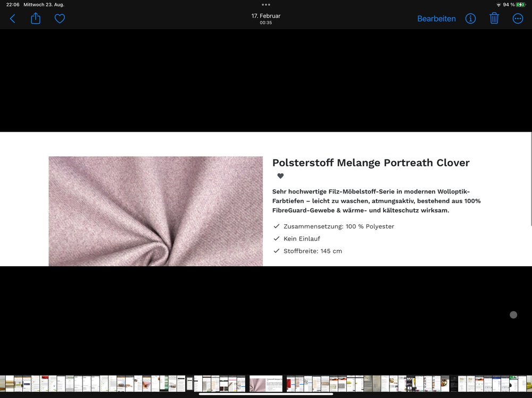Tap the Wi-Fi status icon
Screen dimensions: 532x398
(498, 5)
